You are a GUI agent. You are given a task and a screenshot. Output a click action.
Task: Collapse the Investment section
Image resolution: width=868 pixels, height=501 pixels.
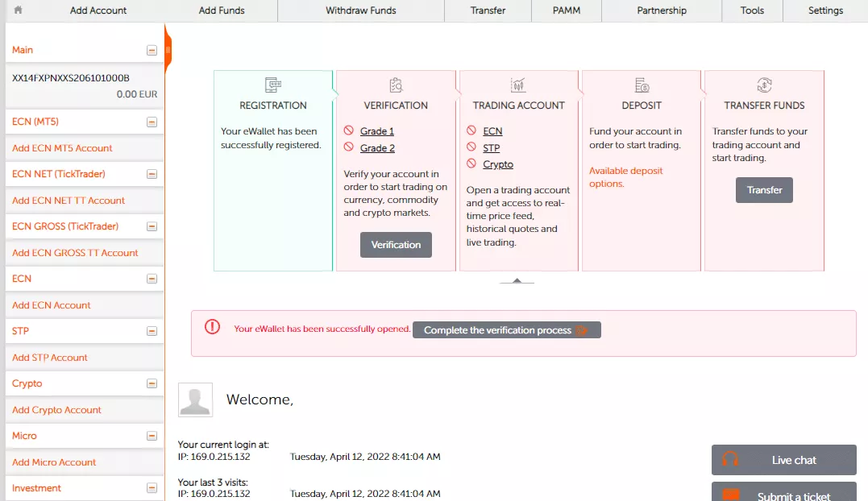(152, 488)
